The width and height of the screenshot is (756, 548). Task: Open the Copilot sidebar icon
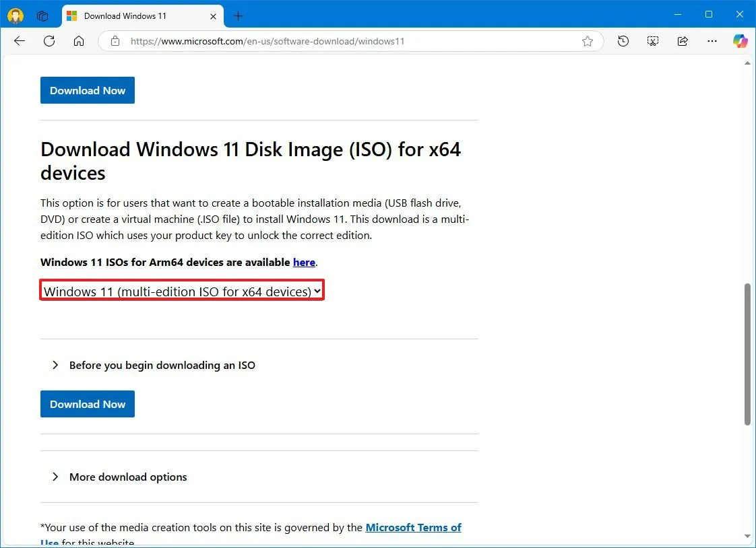tap(740, 41)
